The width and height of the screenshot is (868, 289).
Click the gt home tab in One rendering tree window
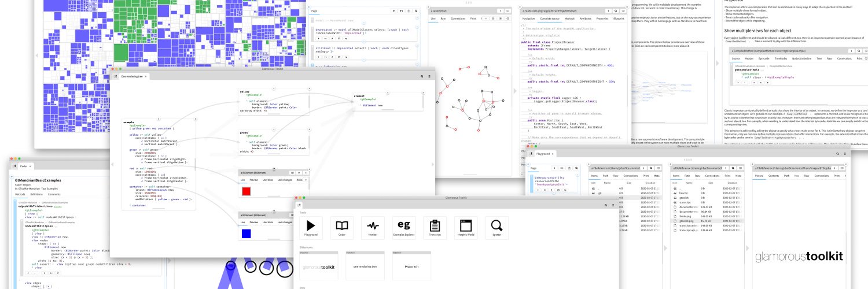tap(115, 76)
